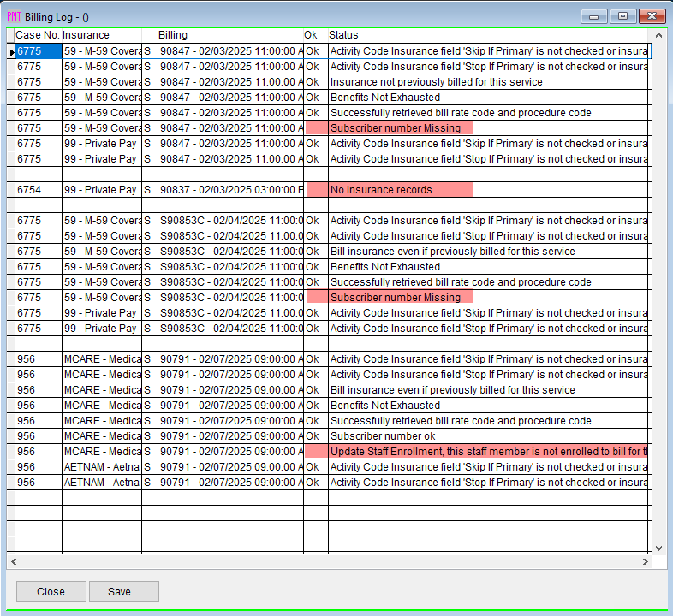Click the 'Update Staff Enrollment' status cell
Image resolution: width=673 pixels, height=616 pixels.
coord(488,452)
